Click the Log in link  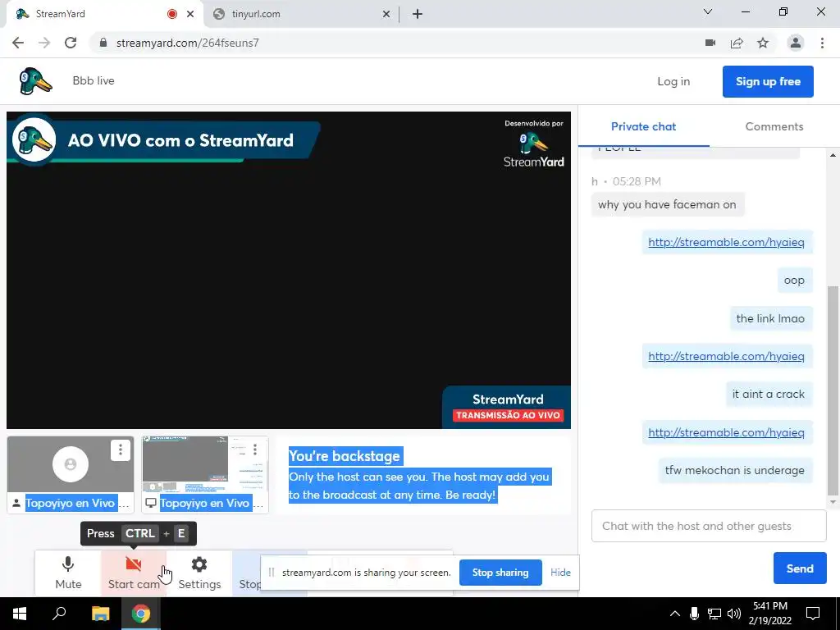coord(673,81)
